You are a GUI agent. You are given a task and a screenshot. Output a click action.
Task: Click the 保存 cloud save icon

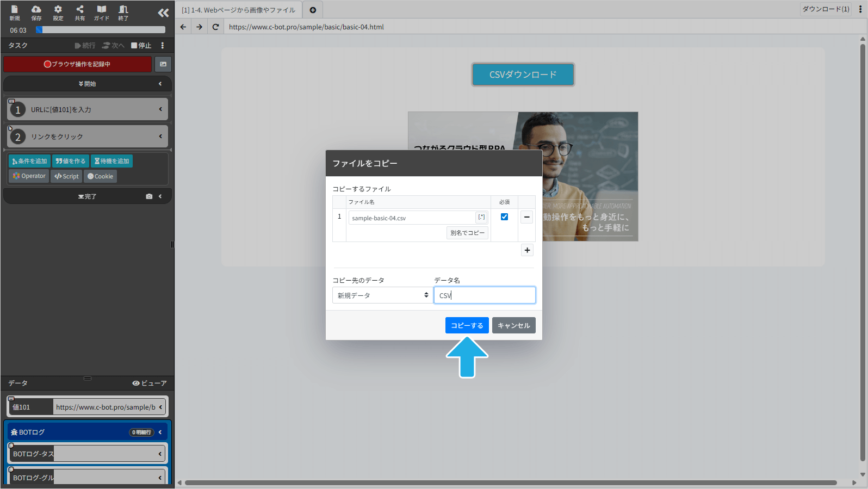click(36, 13)
